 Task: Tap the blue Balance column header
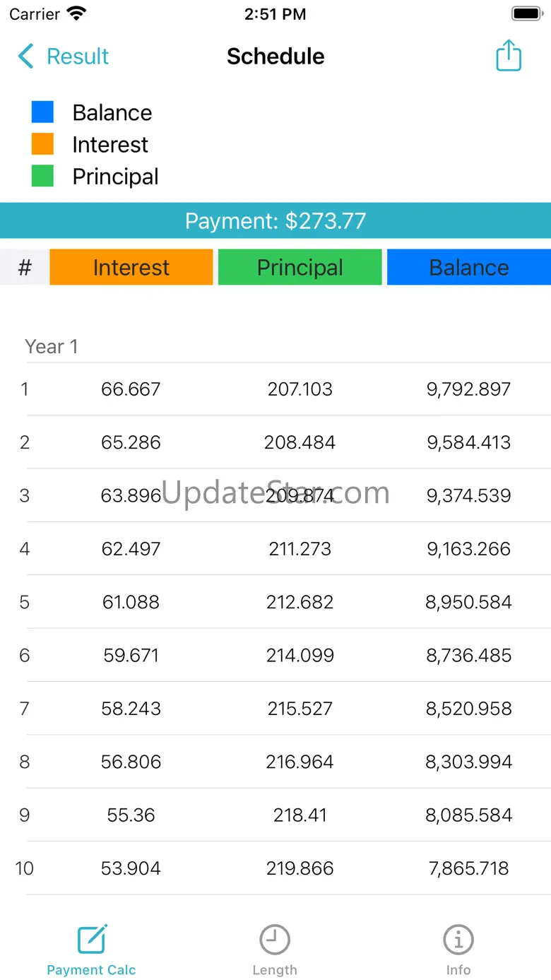tap(469, 267)
